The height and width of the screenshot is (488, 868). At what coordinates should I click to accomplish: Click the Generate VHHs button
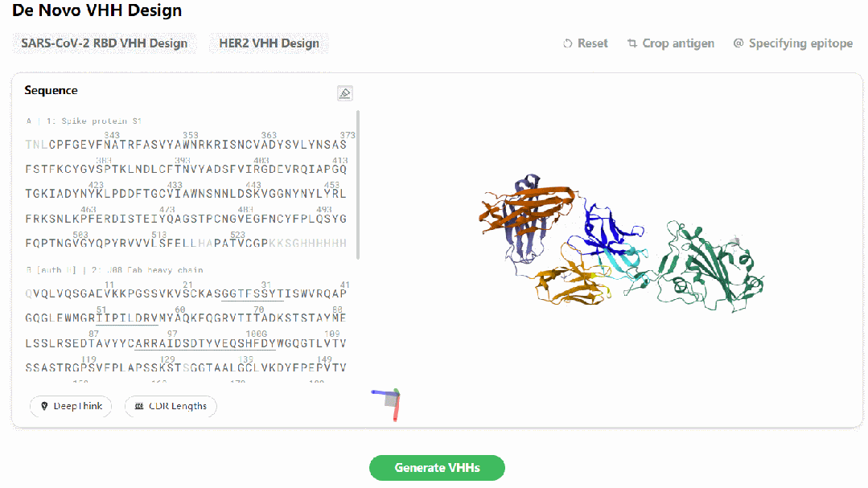[x=437, y=468]
